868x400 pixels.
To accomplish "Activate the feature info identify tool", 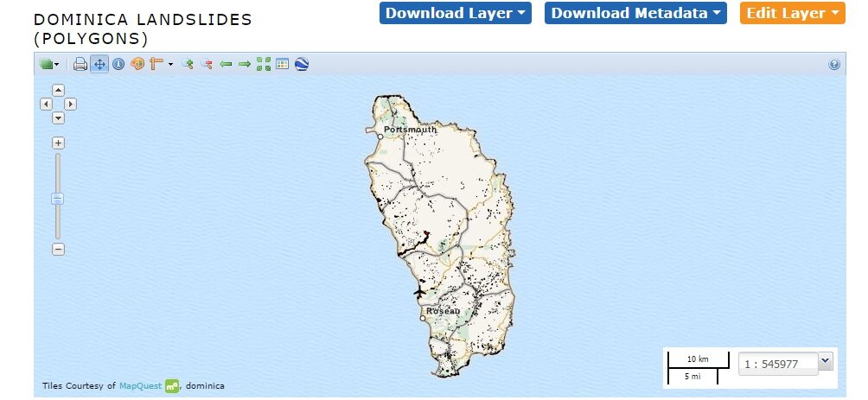I will 118,64.
